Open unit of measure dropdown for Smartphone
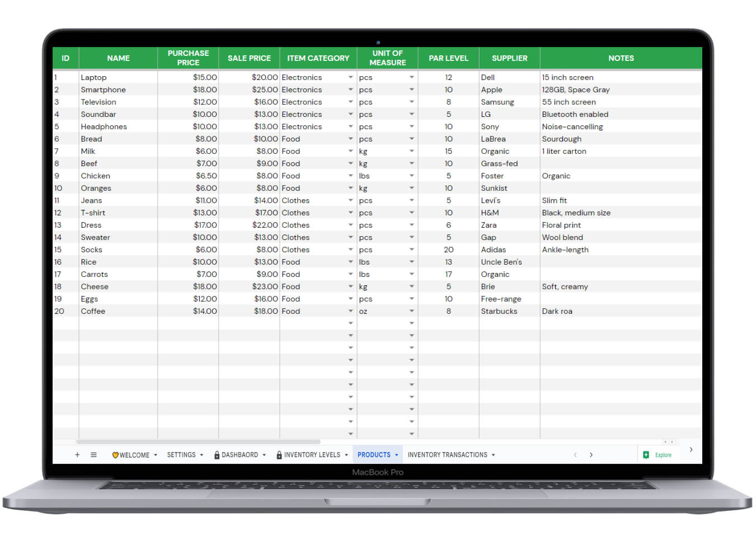This screenshot has height=541, width=756. coord(411,90)
